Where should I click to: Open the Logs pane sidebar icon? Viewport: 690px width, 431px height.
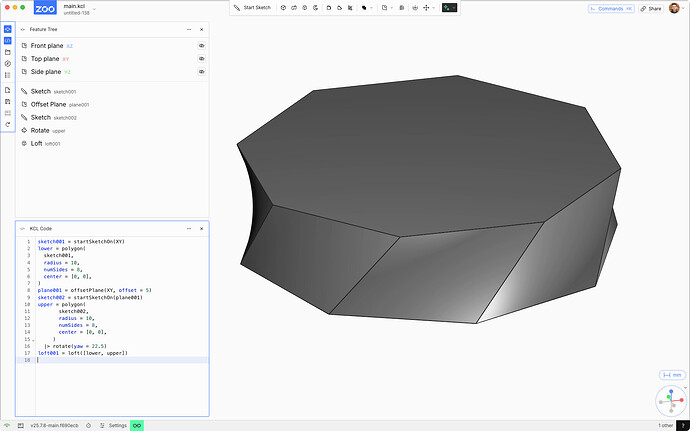[x=7, y=75]
